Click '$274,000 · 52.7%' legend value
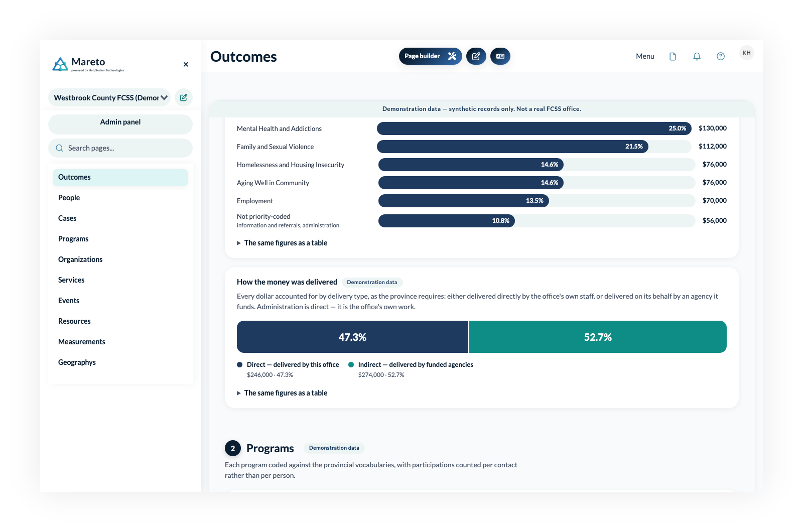The height and width of the screenshot is (532, 803). click(381, 375)
